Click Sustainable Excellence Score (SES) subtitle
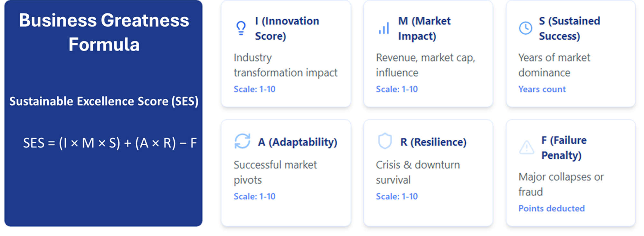The image size is (644, 236). 104,101
